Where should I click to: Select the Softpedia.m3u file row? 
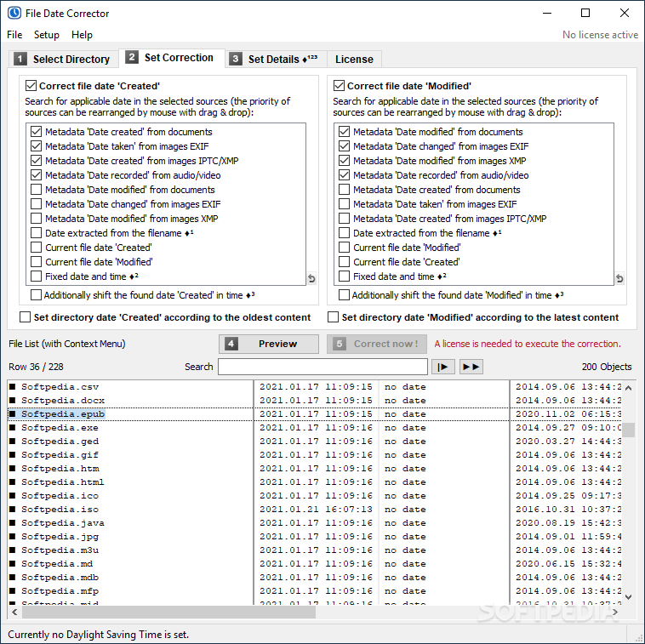pos(315,550)
